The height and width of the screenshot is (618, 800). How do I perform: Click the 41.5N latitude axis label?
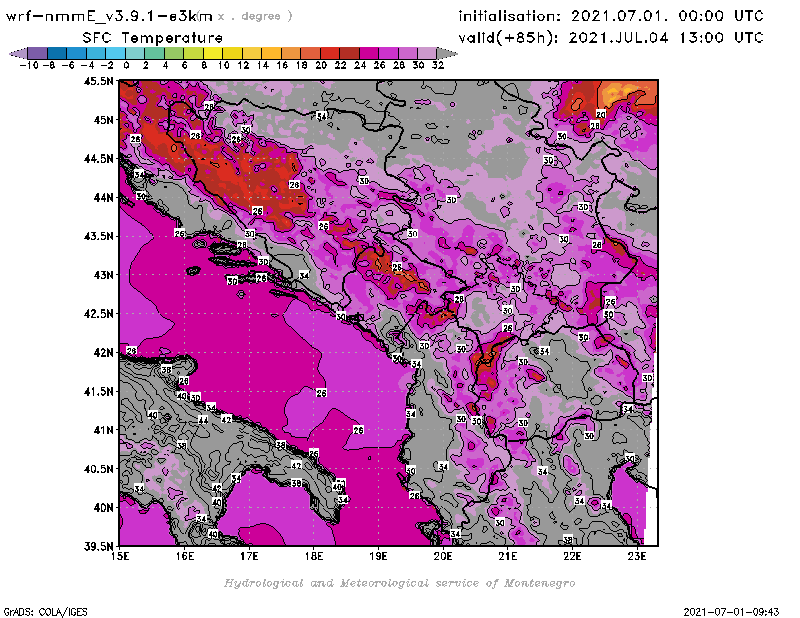point(98,391)
